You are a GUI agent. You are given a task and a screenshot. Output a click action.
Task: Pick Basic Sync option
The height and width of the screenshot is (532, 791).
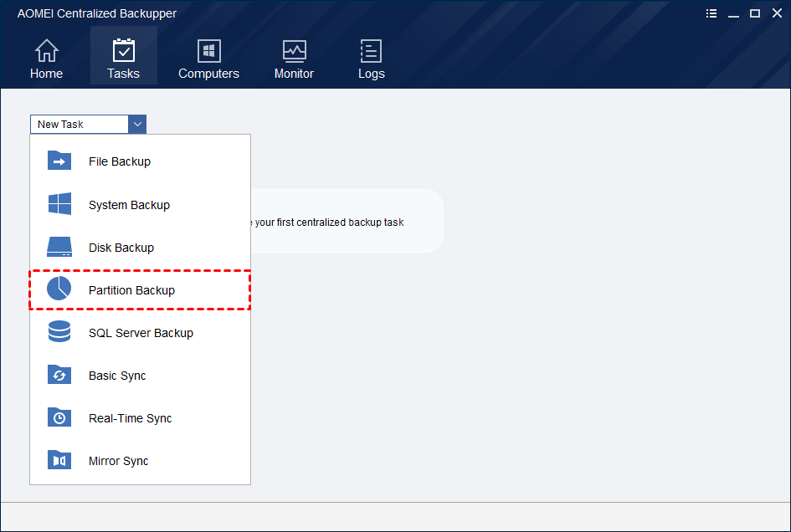point(141,376)
